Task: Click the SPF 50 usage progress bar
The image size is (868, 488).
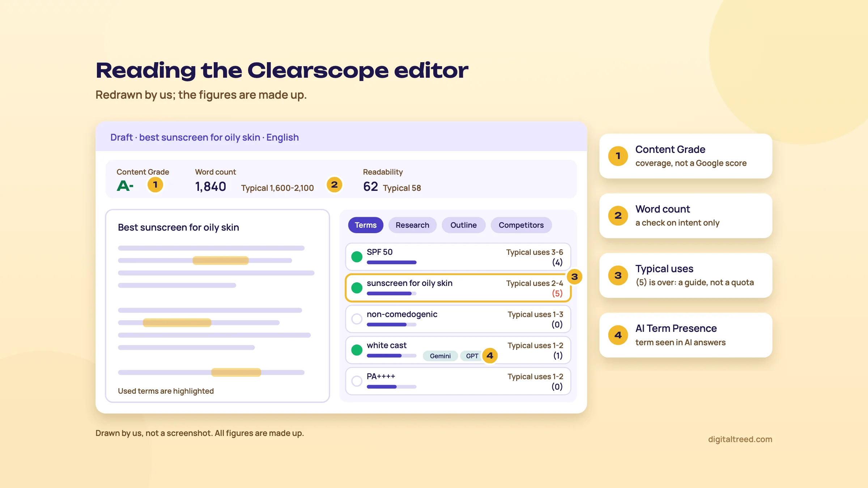Action: (x=392, y=262)
